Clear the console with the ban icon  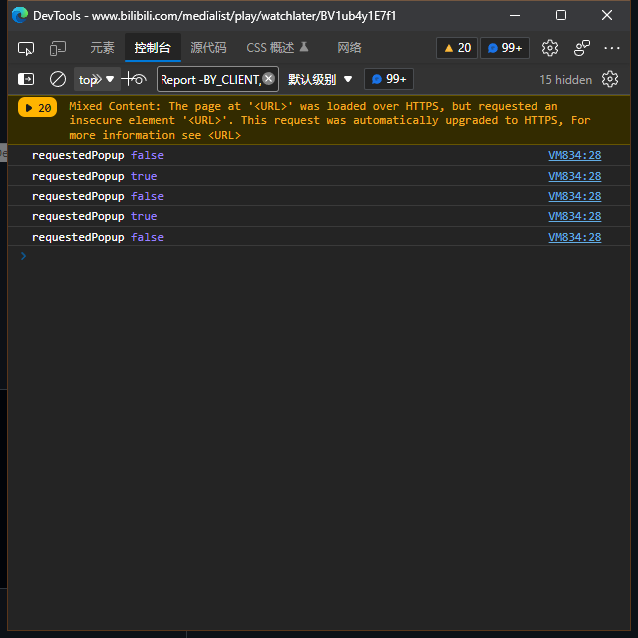click(58, 79)
